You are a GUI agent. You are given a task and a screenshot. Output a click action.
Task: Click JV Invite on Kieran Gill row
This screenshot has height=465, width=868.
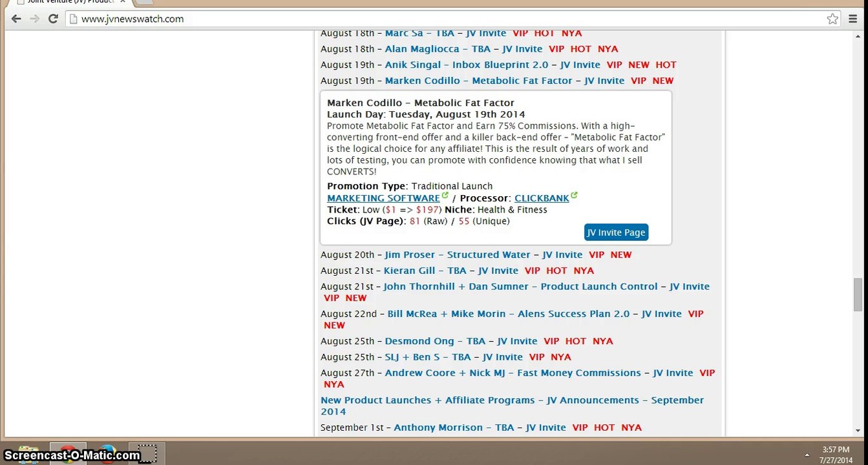(498, 271)
